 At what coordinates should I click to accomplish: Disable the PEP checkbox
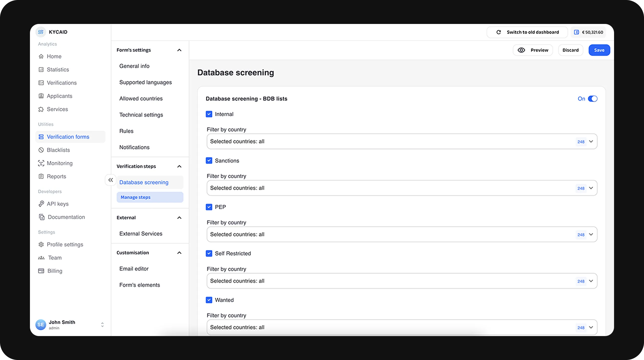209,207
